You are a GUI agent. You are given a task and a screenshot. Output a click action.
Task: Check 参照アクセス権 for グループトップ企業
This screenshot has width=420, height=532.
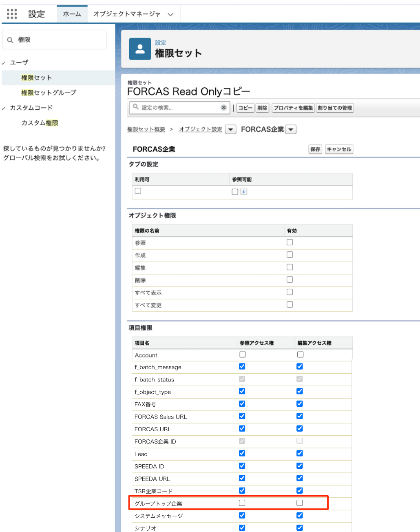(242, 503)
